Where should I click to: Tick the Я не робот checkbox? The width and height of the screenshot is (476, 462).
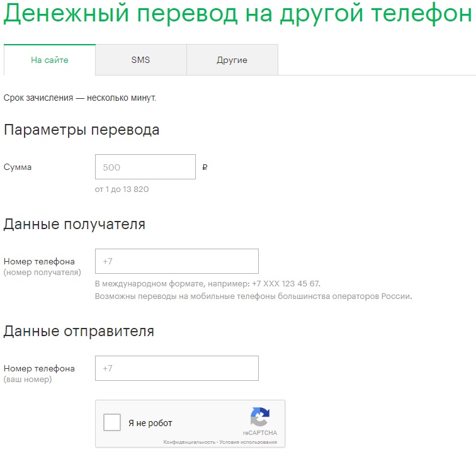point(112,422)
